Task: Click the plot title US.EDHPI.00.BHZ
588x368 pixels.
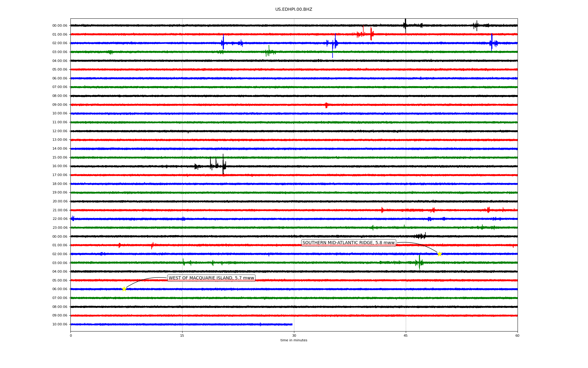Action: [294, 10]
